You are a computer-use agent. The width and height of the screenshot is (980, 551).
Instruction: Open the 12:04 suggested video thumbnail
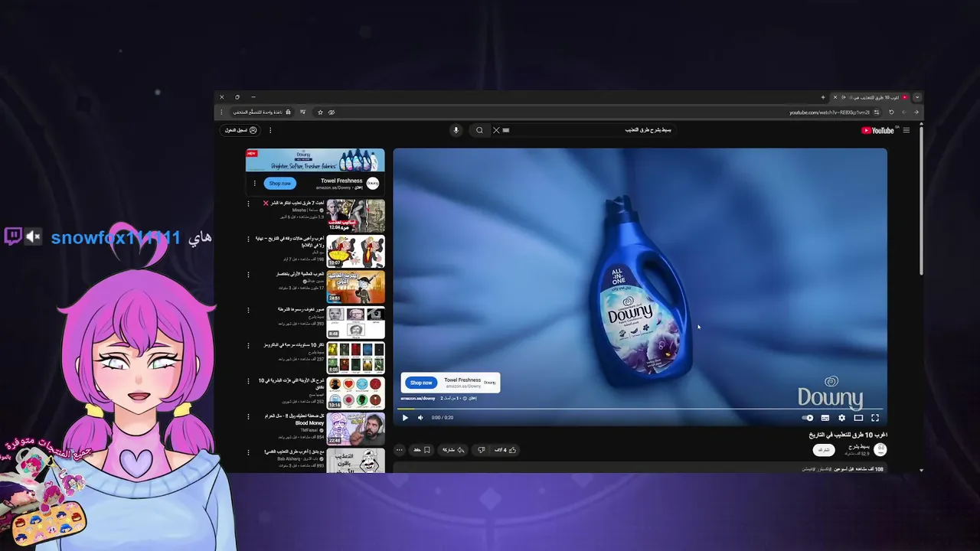point(356,216)
